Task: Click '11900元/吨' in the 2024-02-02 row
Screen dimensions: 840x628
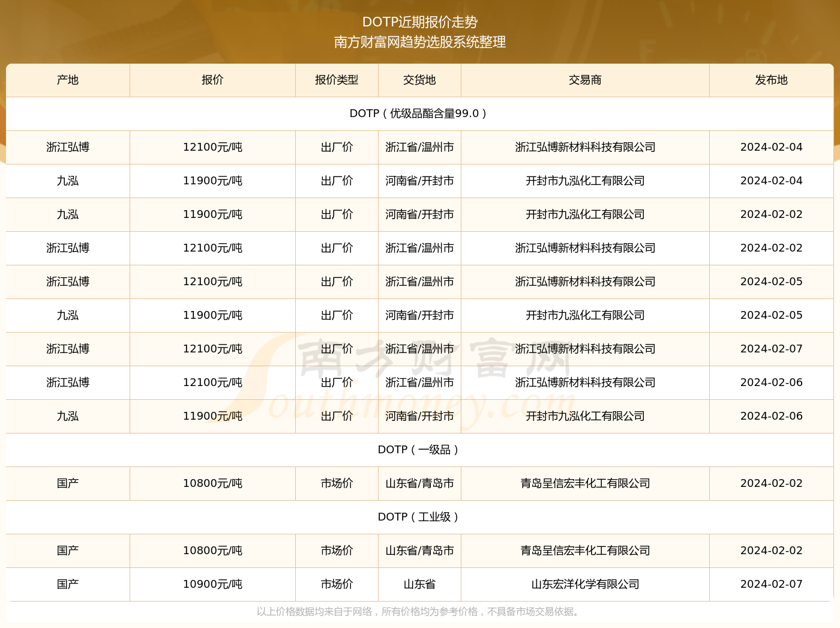Action: coord(212,214)
